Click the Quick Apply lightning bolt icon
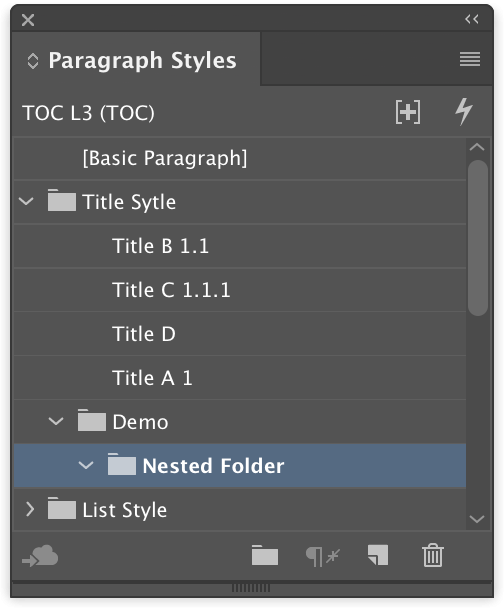Image resolution: width=504 pixels, height=612 pixels. coord(464,112)
